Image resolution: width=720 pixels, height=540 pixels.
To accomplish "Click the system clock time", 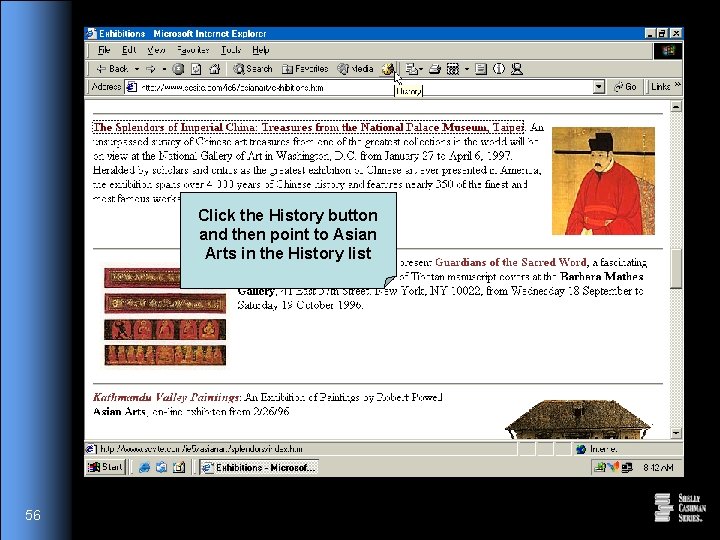I will (658, 467).
